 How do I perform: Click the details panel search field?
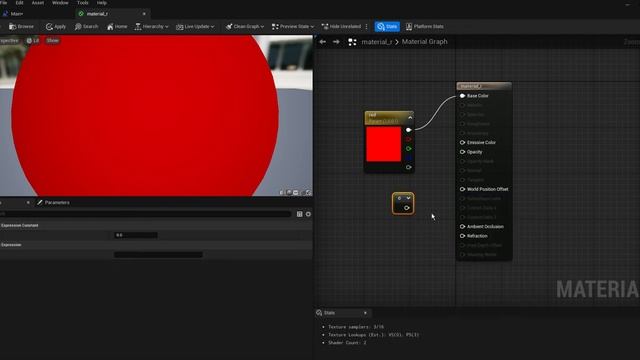click(145, 214)
